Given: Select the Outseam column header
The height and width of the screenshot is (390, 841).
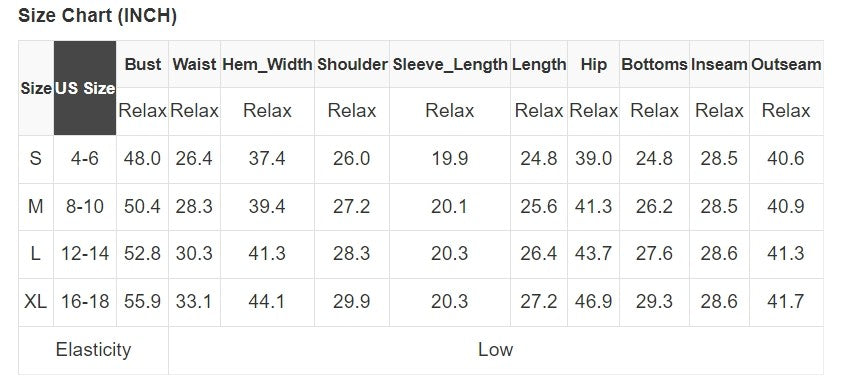Looking at the screenshot, I should coord(786,64).
